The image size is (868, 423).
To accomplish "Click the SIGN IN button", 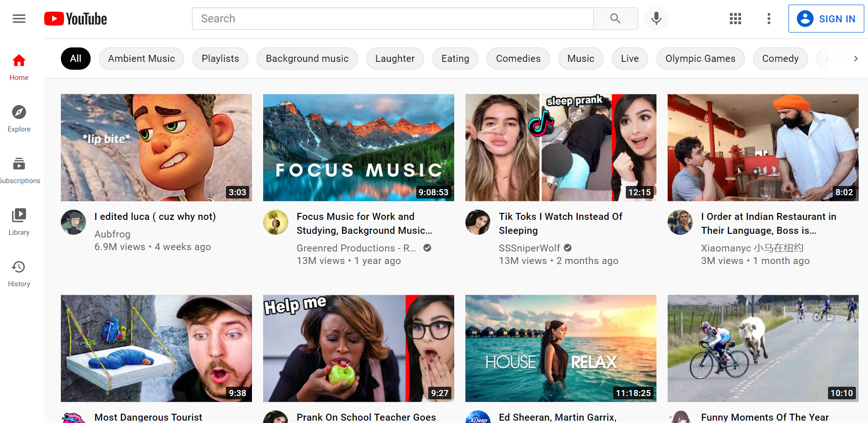I will (x=826, y=19).
